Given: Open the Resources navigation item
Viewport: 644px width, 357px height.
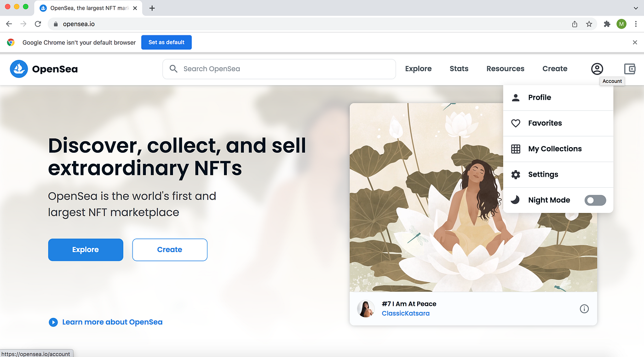Looking at the screenshot, I should 506,69.
